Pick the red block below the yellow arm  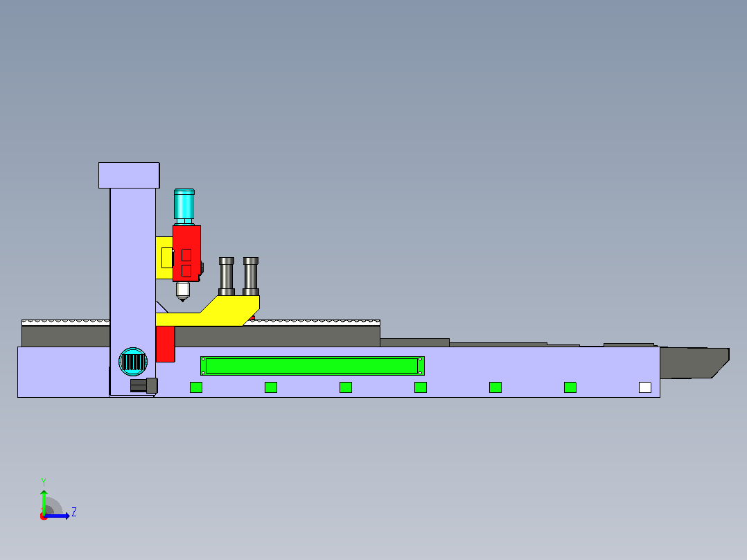coord(166,344)
